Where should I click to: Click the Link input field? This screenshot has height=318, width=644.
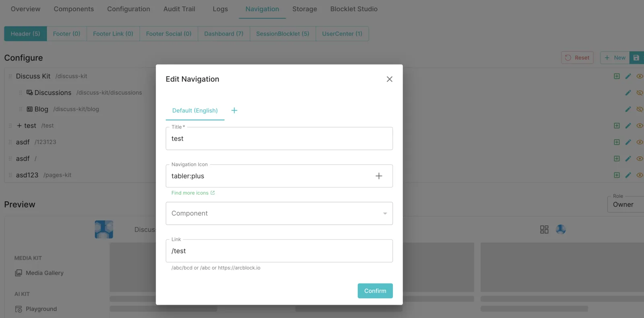tap(279, 251)
